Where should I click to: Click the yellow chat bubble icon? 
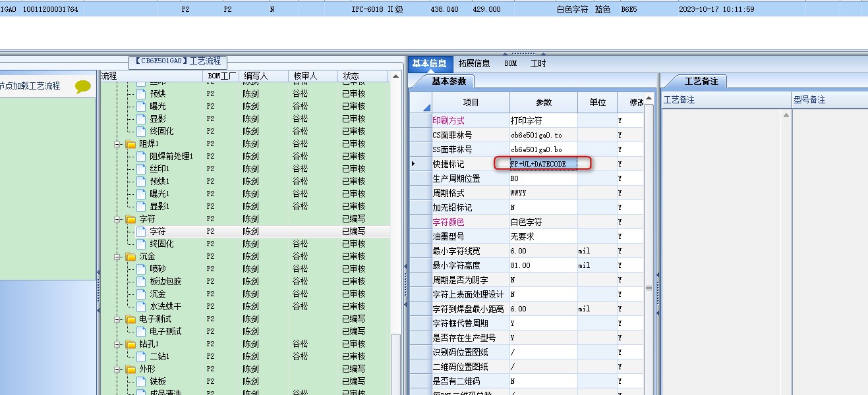[83, 86]
